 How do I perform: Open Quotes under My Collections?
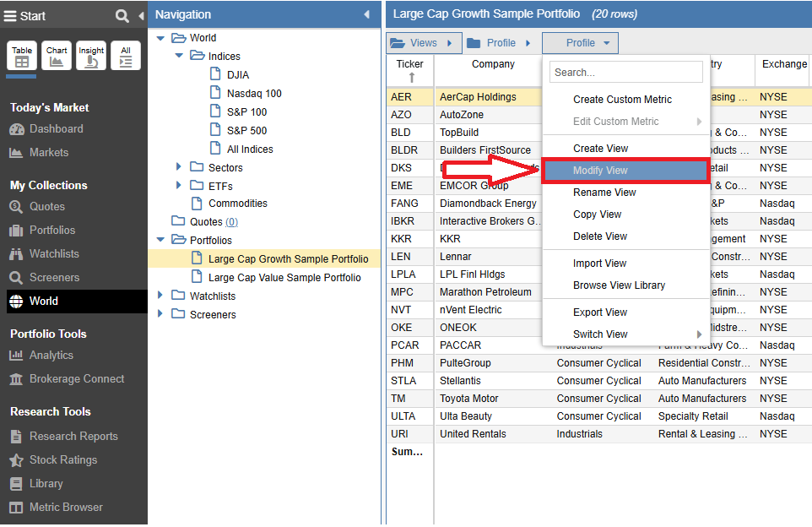click(x=37, y=206)
